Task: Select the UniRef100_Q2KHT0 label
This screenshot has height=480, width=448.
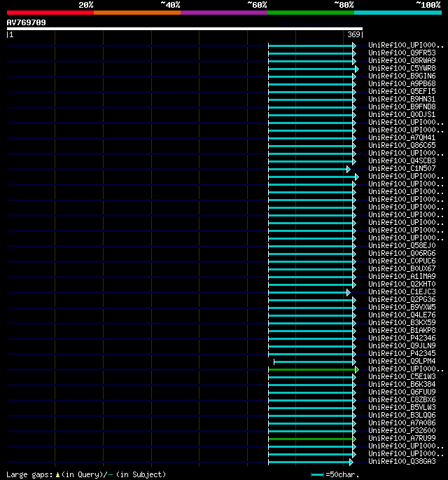Action: click(x=402, y=284)
